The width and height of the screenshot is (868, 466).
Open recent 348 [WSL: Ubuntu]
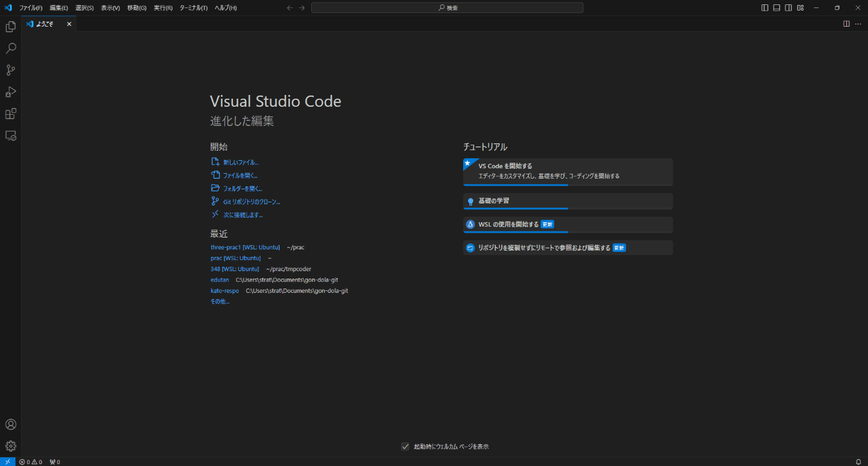pos(235,269)
